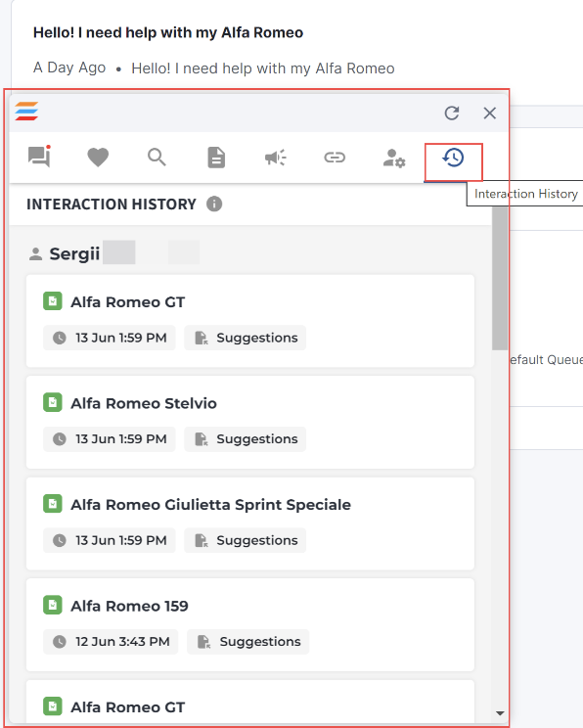Viewport: 583px width, 728px height.
Task: Click Suggestions tag on the first Alfa Romeo GT card
Action: (x=246, y=338)
